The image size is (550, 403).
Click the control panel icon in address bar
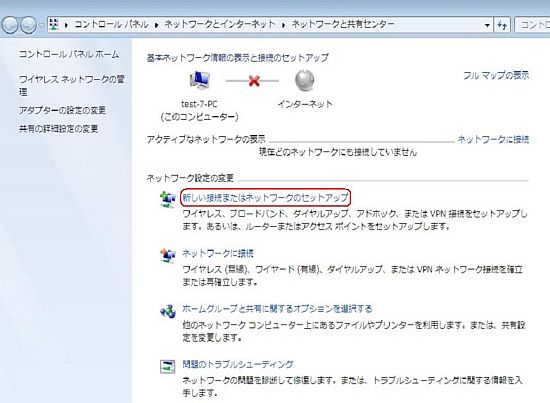tap(54, 25)
